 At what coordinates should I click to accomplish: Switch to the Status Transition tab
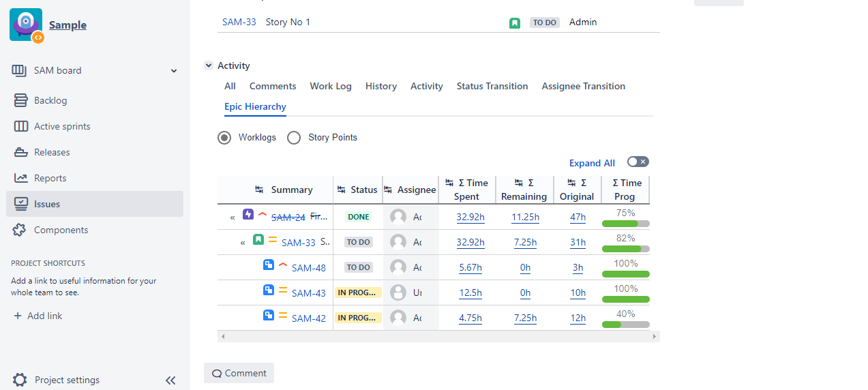click(492, 86)
